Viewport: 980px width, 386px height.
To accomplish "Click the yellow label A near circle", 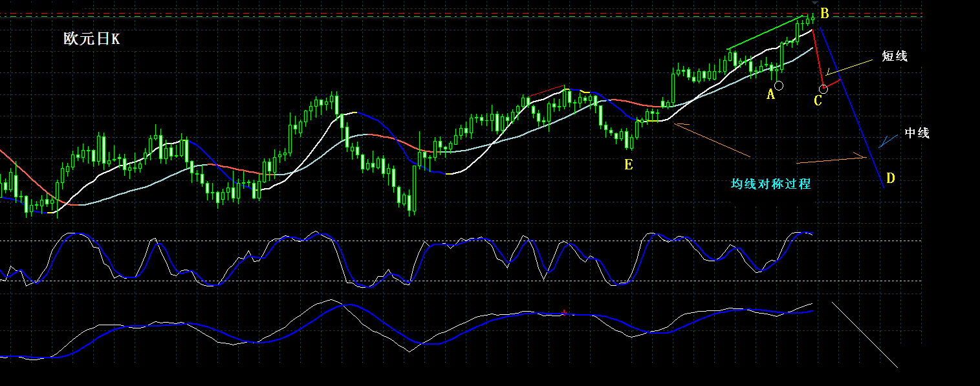I will coord(770,94).
